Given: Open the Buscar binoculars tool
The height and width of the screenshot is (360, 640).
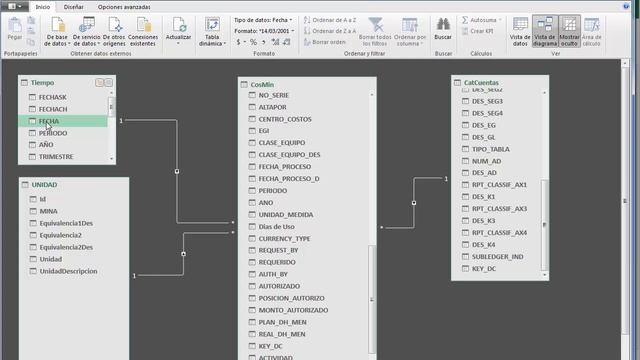Looking at the screenshot, I should 443,29.
